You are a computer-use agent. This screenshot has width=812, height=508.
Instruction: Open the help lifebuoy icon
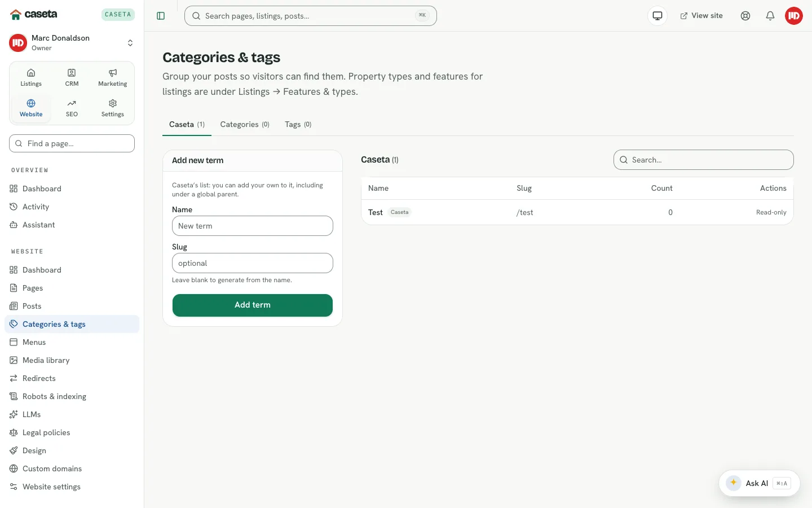coord(745,16)
